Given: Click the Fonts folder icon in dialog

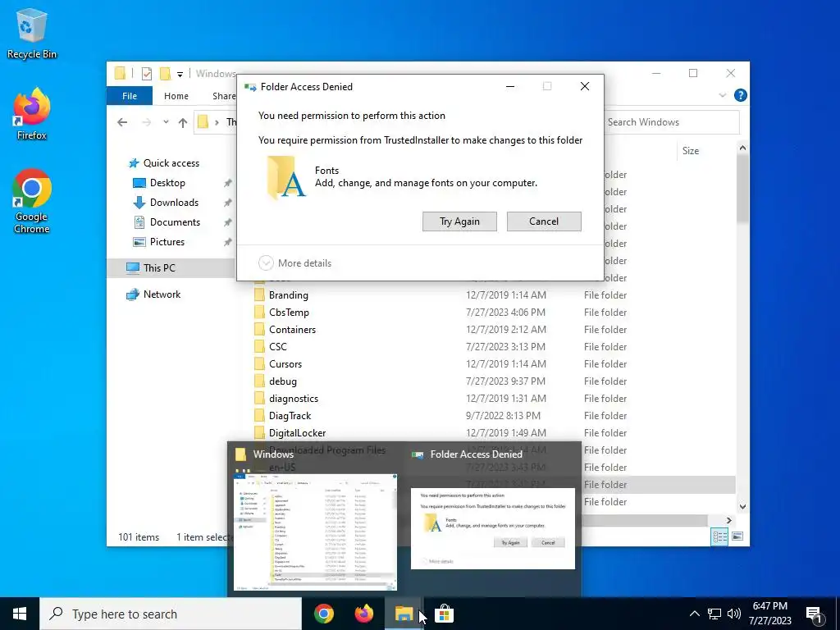Looking at the screenshot, I should click(x=286, y=177).
